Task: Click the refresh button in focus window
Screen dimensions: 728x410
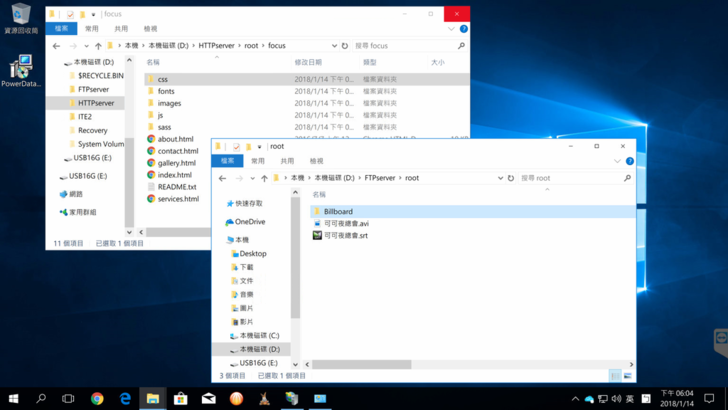Action: (345, 45)
